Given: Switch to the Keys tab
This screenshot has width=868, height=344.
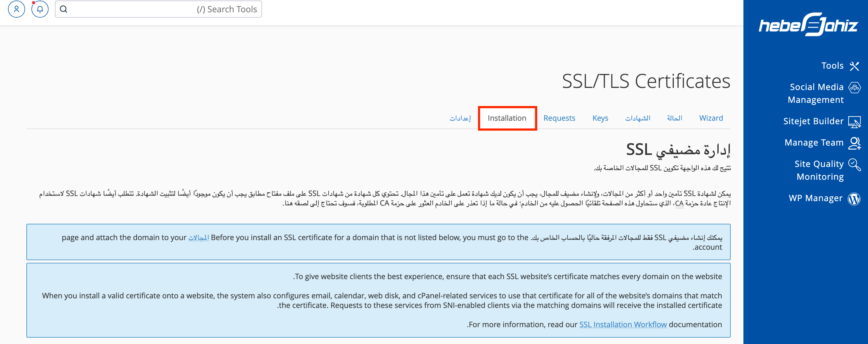Looking at the screenshot, I should pos(600,118).
